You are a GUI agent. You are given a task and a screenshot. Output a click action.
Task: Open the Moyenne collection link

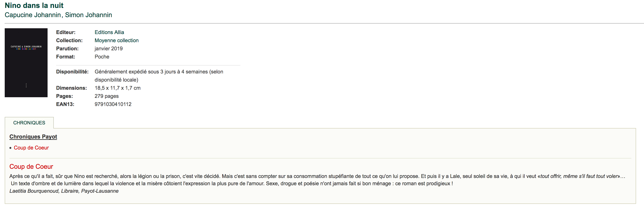pyautogui.click(x=117, y=40)
